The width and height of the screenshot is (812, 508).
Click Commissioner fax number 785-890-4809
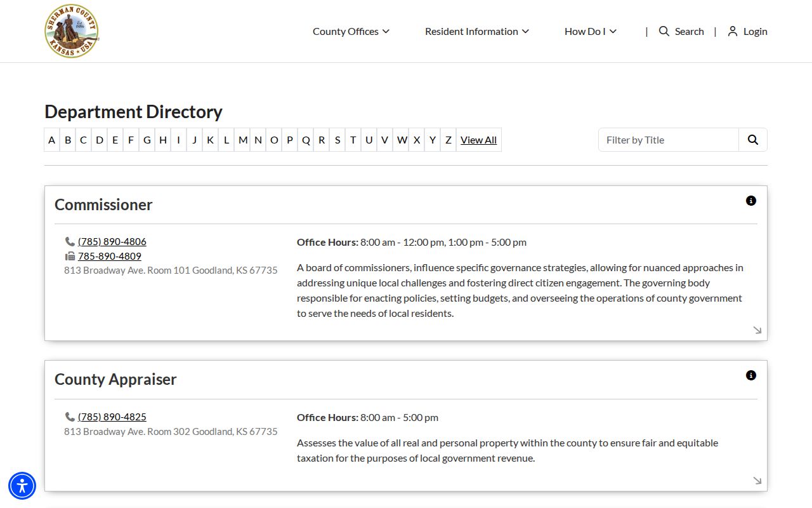pos(110,256)
